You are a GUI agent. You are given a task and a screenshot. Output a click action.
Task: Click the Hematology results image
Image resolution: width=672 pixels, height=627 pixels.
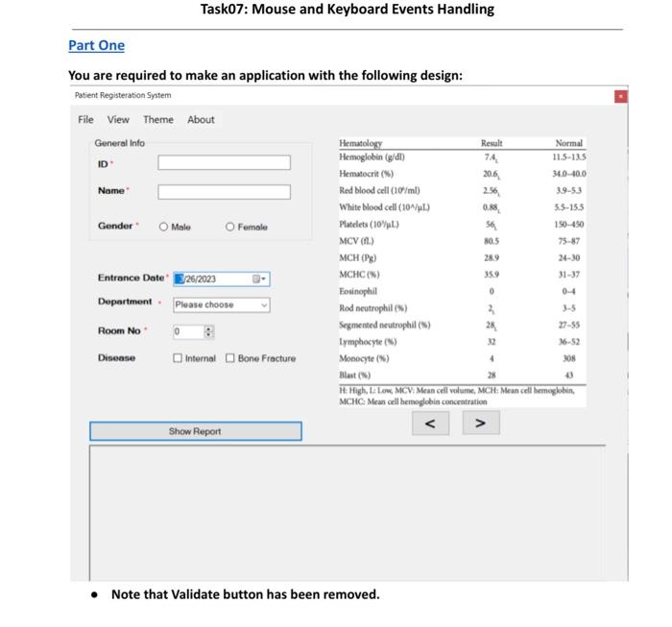[x=463, y=272]
